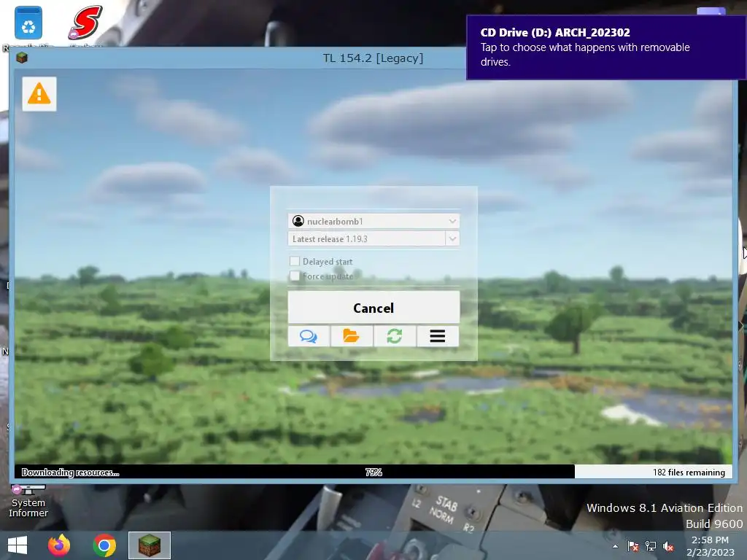Show hidden tray icons arrow
This screenshot has height=560, width=747.
616,546
